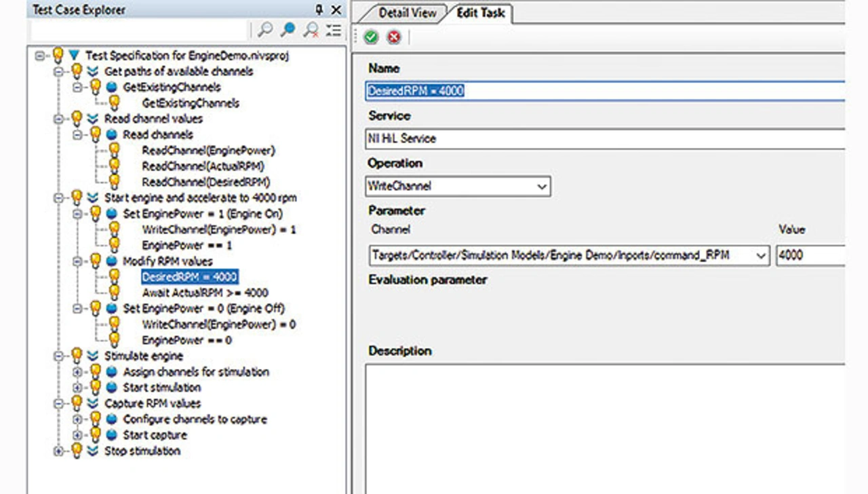Expand the Assign channels for stimulation node

pos(77,372)
